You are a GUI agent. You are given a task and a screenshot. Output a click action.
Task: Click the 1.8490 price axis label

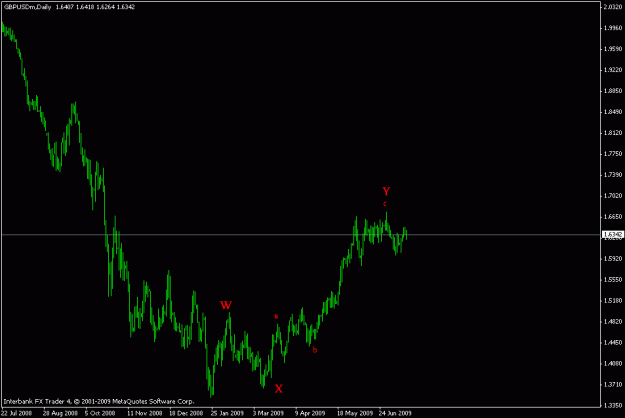[613, 112]
